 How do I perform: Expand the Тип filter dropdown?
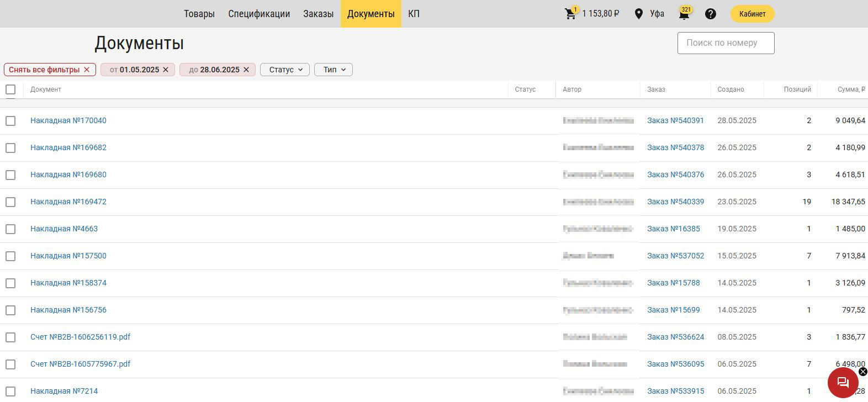tap(334, 70)
